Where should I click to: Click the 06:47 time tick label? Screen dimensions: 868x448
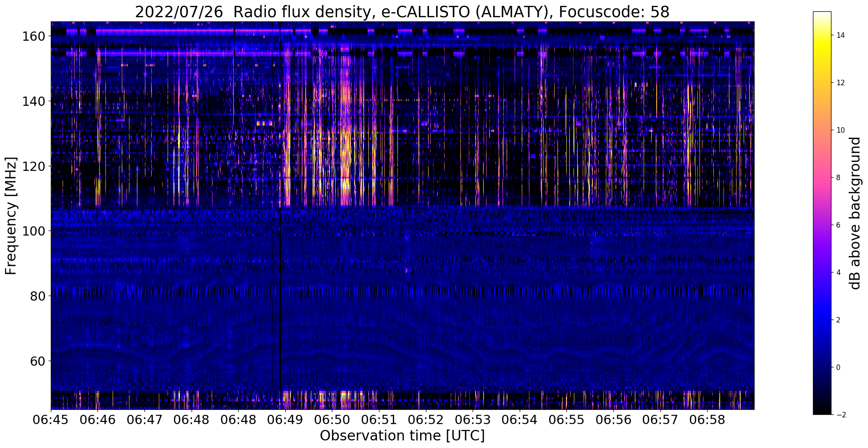(145, 420)
